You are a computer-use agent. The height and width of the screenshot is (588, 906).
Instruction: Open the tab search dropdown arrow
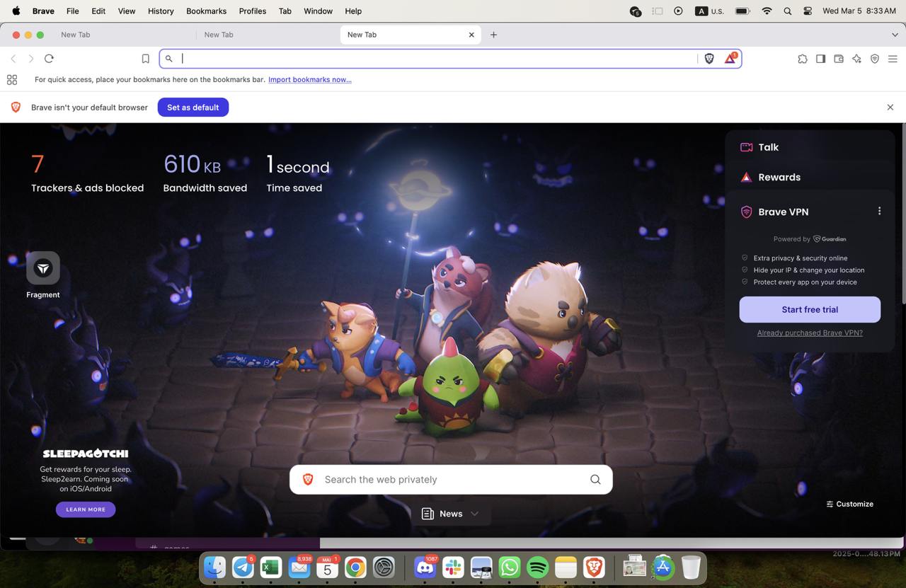(x=895, y=35)
